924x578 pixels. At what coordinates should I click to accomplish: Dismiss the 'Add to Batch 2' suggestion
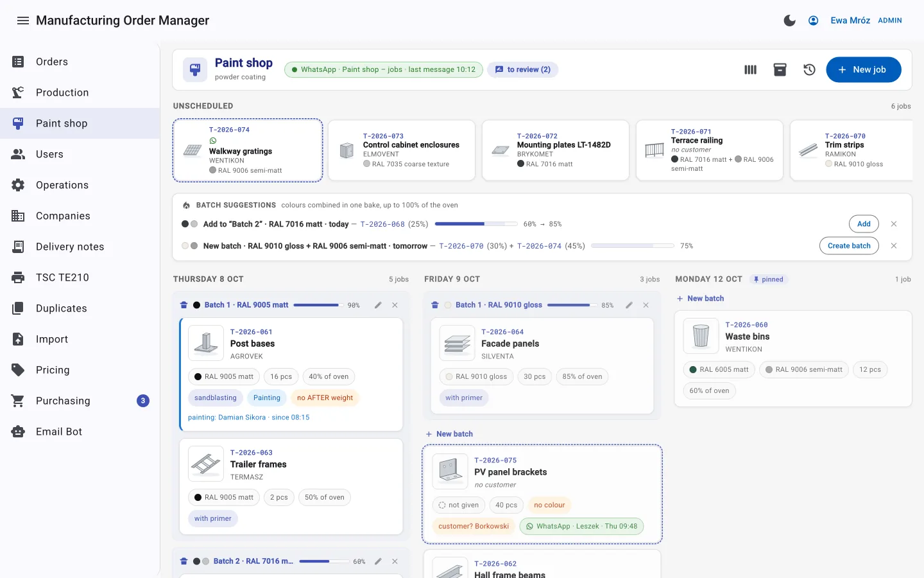pos(894,224)
